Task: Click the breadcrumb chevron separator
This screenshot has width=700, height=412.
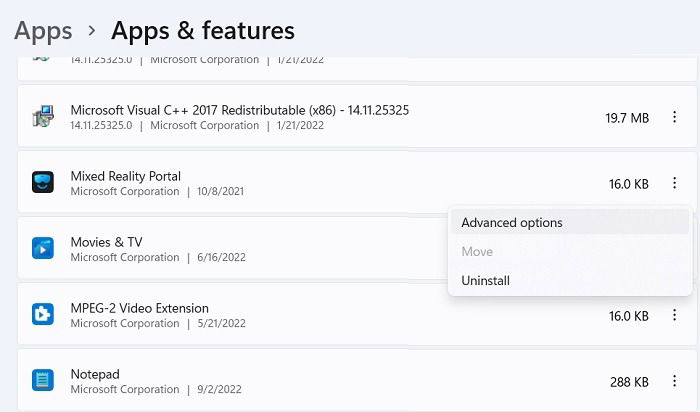Action: pyautogui.click(x=92, y=32)
